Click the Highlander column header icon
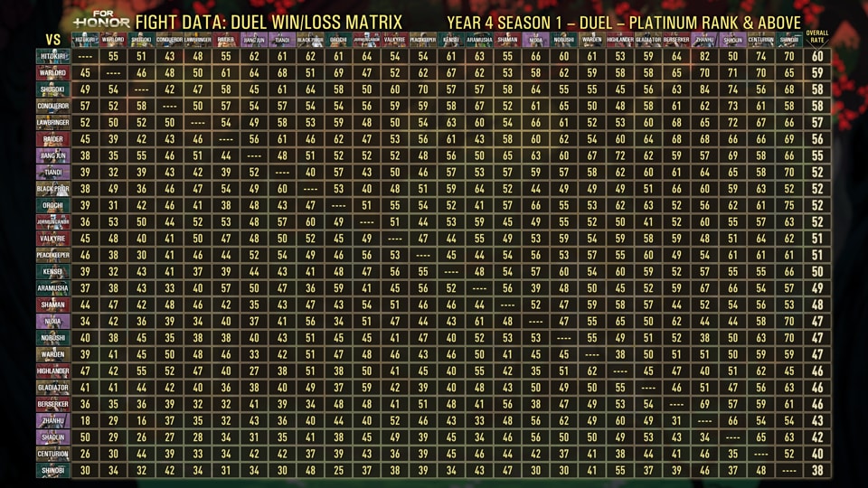 (x=620, y=40)
